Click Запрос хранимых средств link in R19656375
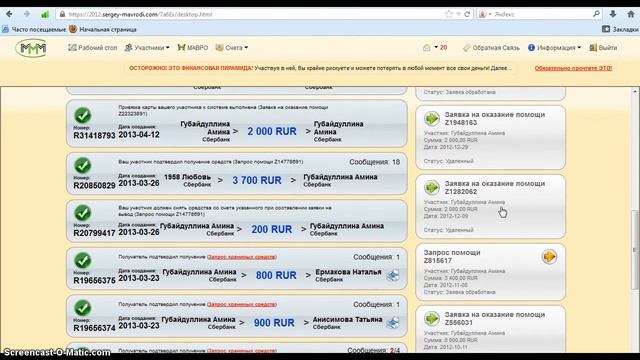The height and width of the screenshot is (360, 640). [242, 257]
